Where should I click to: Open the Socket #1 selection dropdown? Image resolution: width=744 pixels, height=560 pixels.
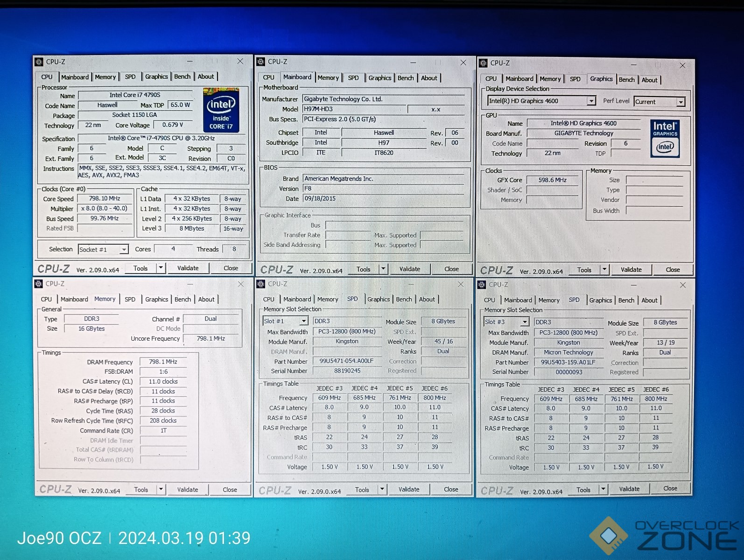[124, 250]
